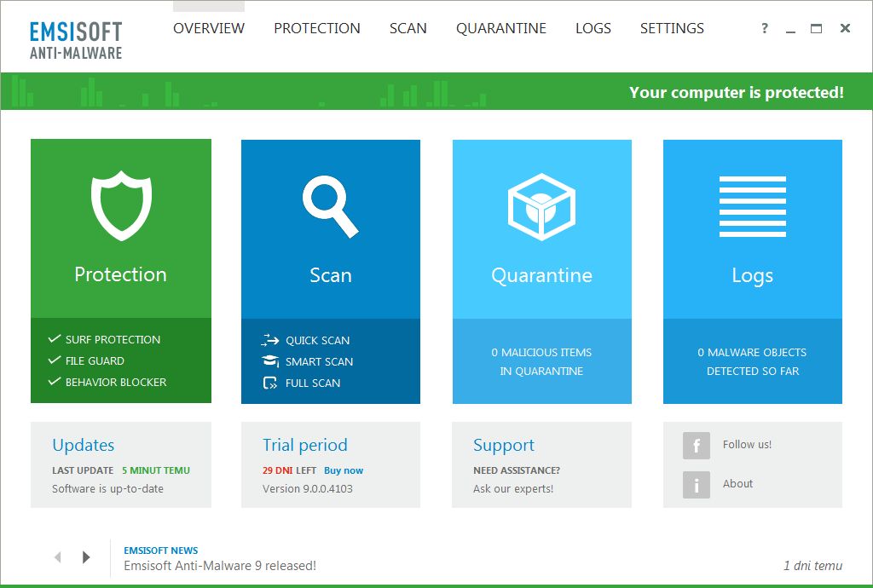Click 0 MALICIOUS ITEMS IN QUARANTINE text
873x588 pixels.
coord(541,361)
